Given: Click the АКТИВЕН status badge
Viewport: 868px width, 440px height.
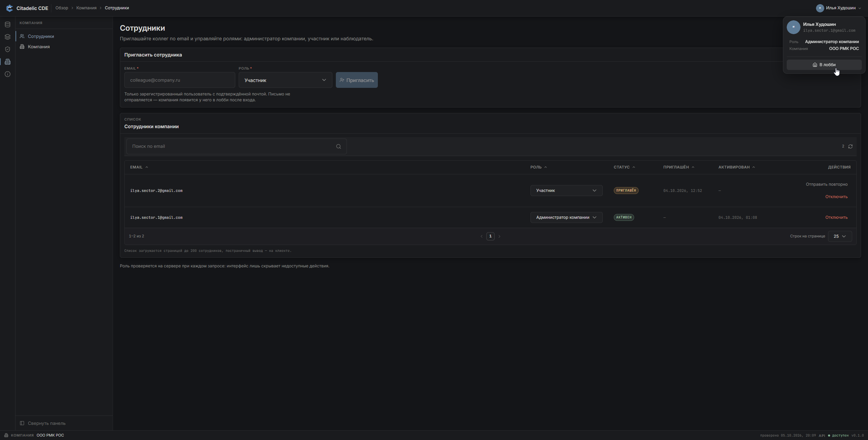Looking at the screenshot, I should pos(624,217).
